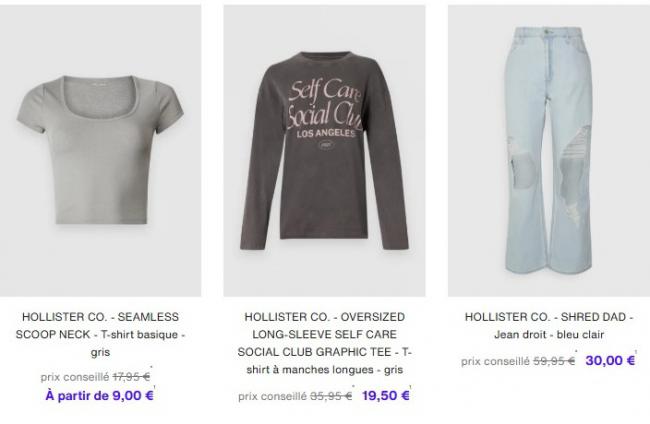Open the grey scoop neck t-shirt photo

tap(100, 150)
